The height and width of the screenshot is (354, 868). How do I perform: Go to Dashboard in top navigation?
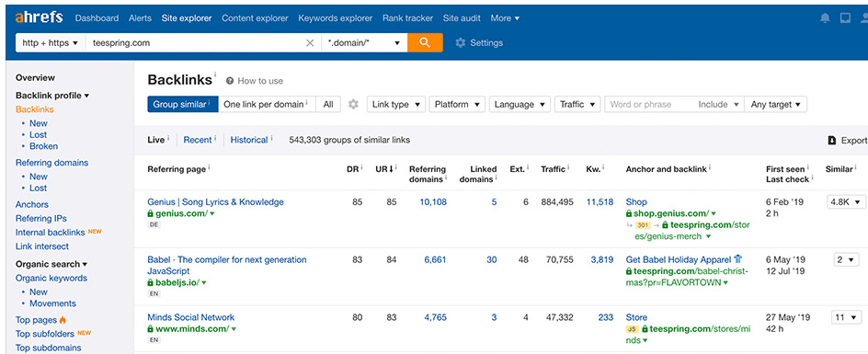(97, 18)
